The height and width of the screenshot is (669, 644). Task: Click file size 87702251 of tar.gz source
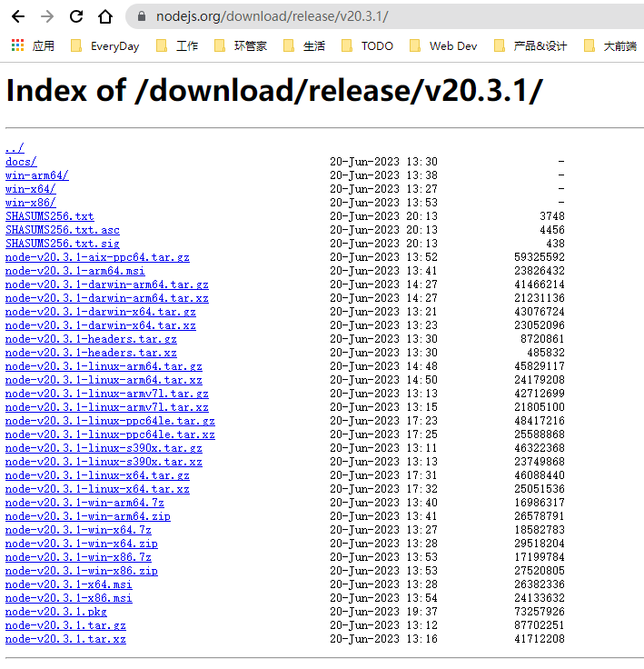pyautogui.click(x=539, y=626)
